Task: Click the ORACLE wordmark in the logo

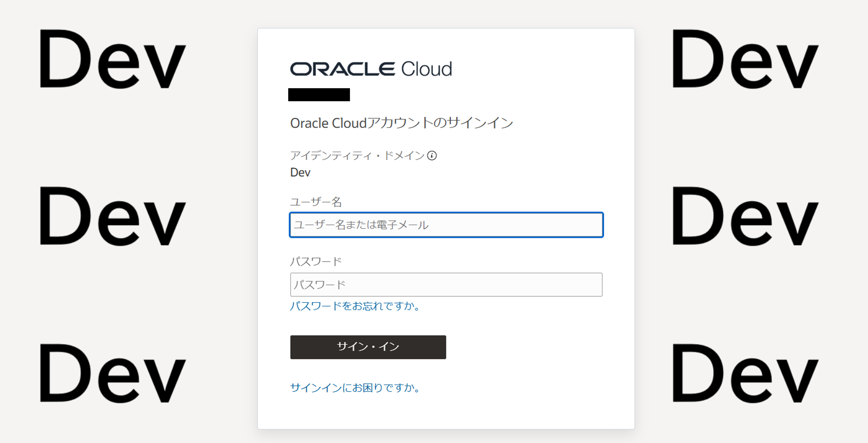Action: [342, 69]
